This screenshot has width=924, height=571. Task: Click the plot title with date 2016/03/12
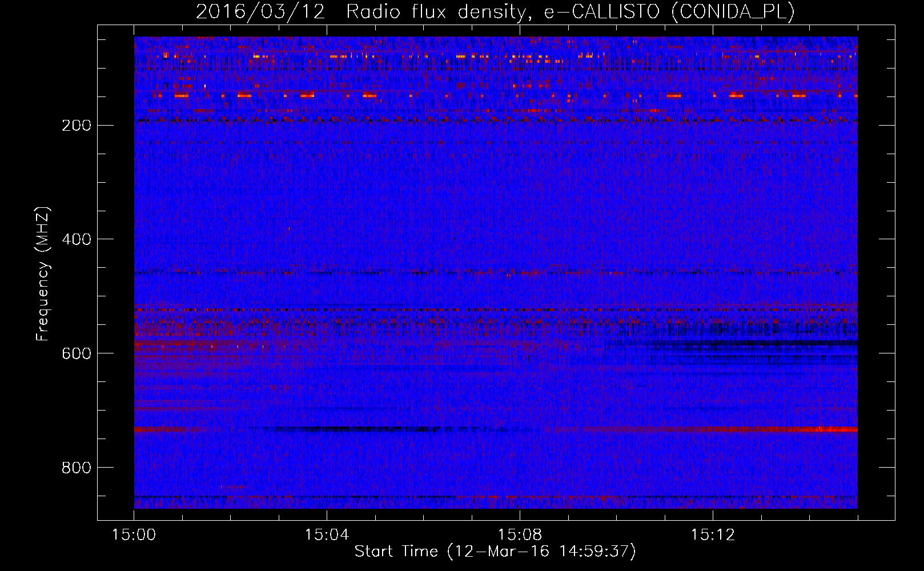pyautogui.click(x=495, y=11)
